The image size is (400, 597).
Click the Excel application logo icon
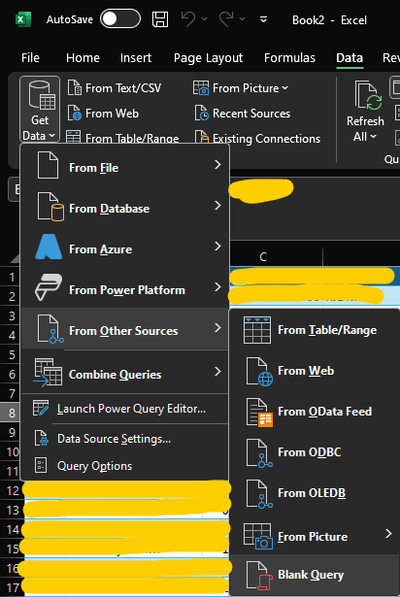23,19
